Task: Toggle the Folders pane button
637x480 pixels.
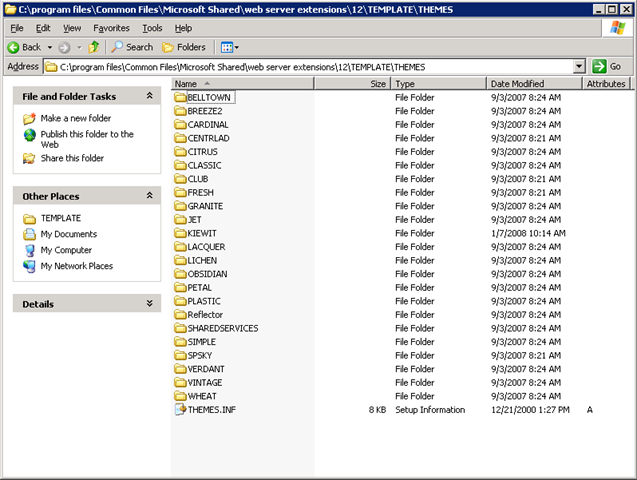Action: 184,47
